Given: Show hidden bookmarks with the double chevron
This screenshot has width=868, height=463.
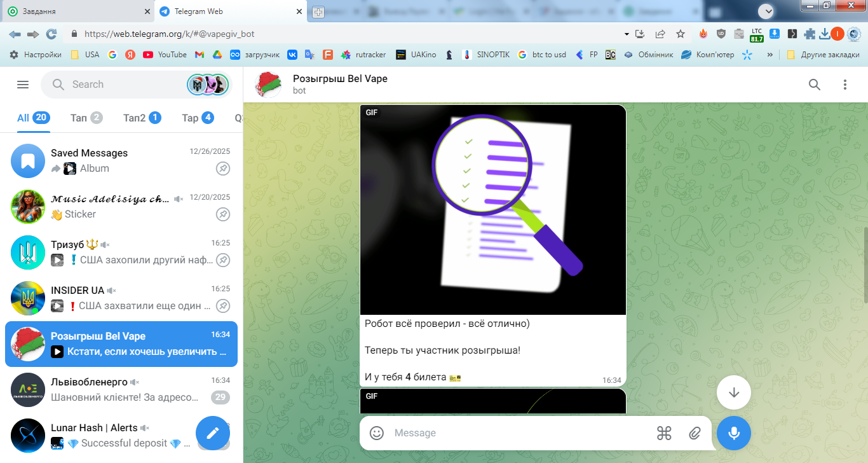Looking at the screenshot, I should (770, 55).
